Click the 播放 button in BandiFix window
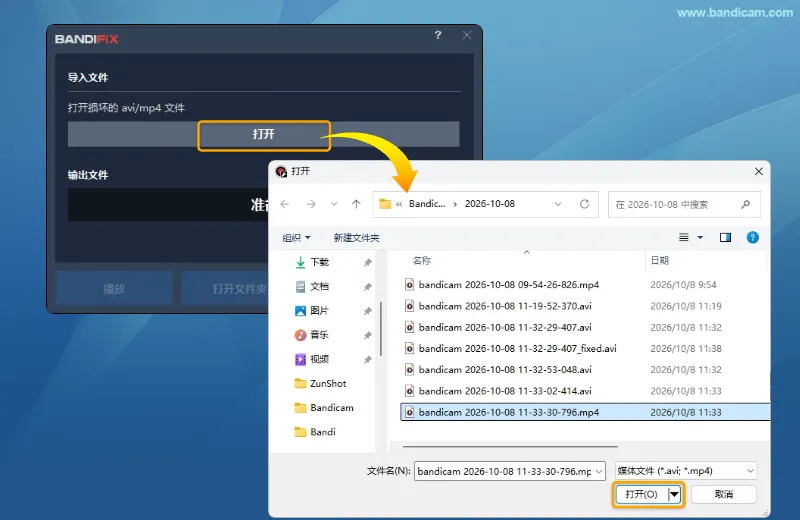800x520 pixels. [114, 289]
